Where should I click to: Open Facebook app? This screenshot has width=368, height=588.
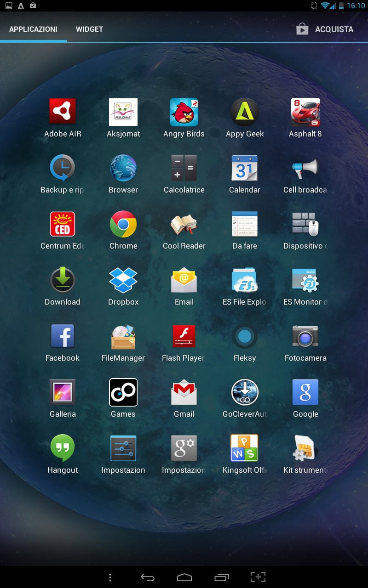click(63, 343)
